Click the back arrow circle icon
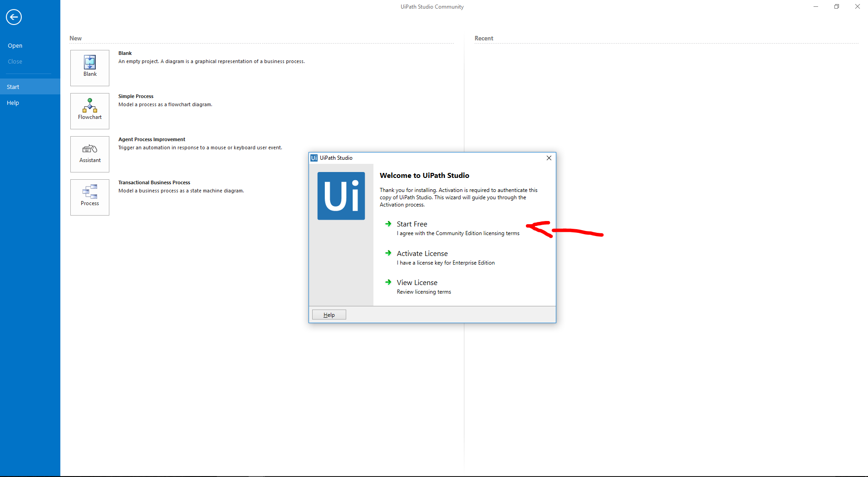 [x=14, y=17]
